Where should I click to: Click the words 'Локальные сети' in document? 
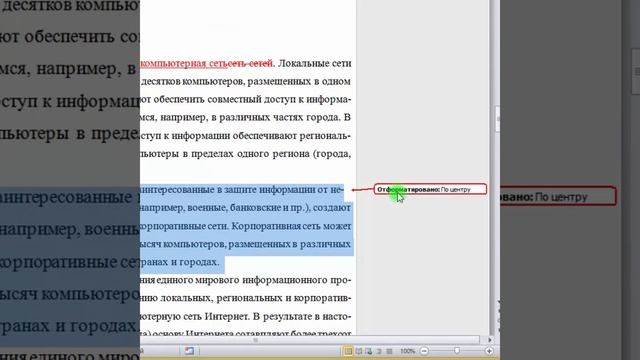pyautogui.click(x=314, y=64)
